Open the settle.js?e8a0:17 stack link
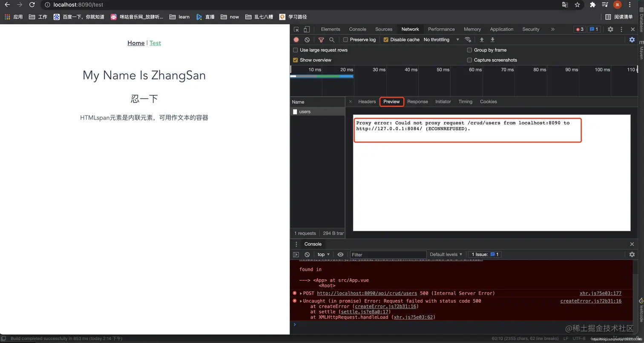644x343 pixels. pos(365,312)
